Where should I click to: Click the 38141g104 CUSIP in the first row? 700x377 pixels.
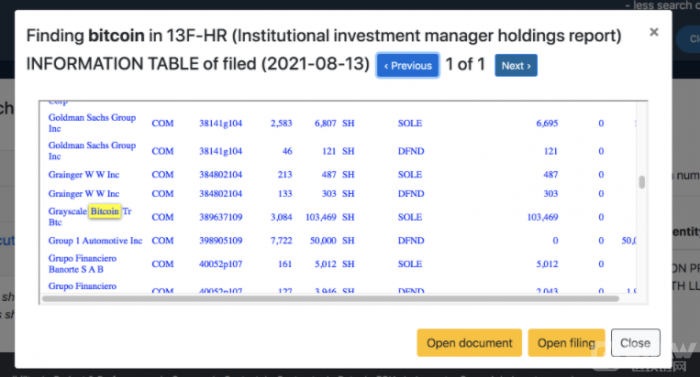221,123
